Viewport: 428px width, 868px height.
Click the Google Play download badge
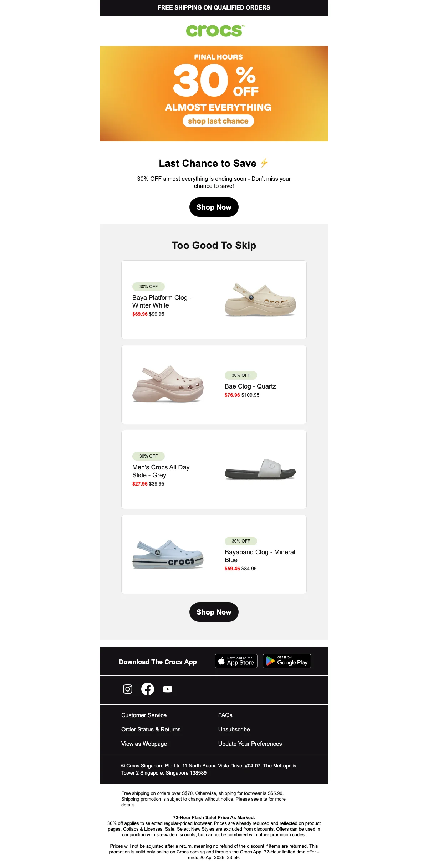(x=287, y=661)
